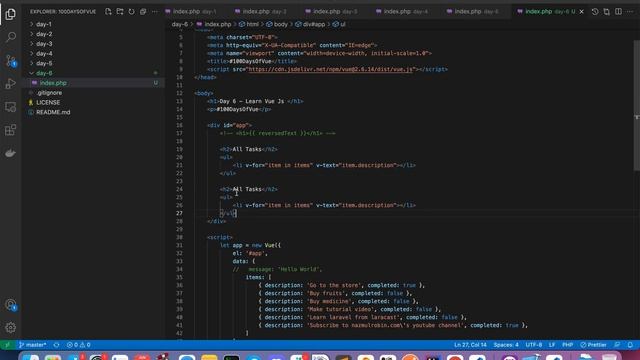
Task: Place cursor on 'Make tutorial video' text
Action: point(341,309)
